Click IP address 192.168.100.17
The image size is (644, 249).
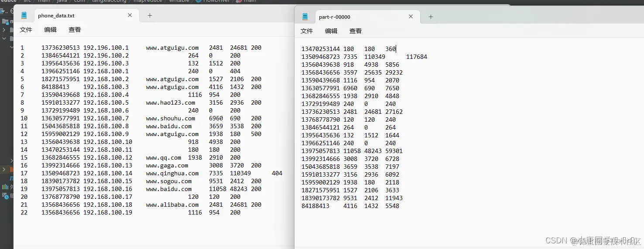108,197
